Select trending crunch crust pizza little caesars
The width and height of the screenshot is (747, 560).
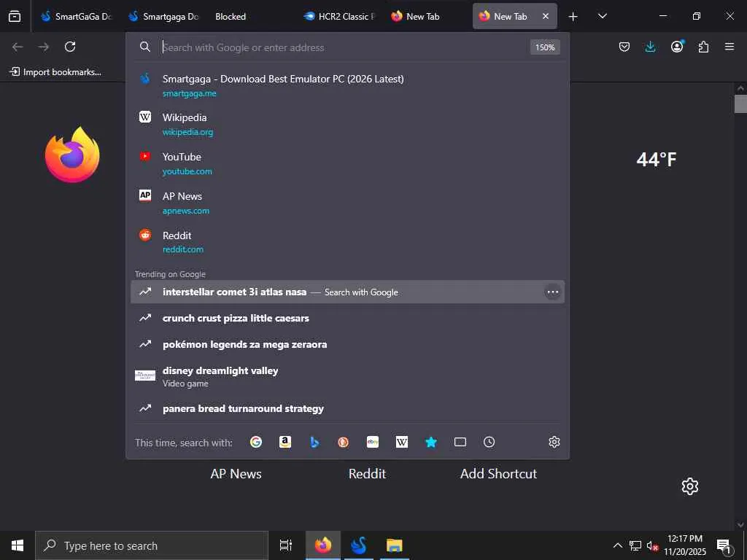[x=347, y=318]
